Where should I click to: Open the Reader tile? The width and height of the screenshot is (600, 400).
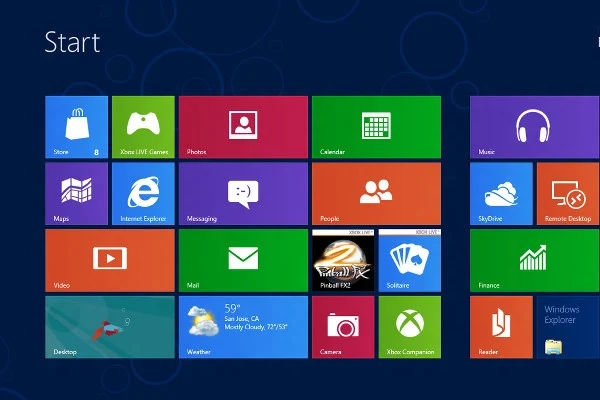[x=501, y=327]
